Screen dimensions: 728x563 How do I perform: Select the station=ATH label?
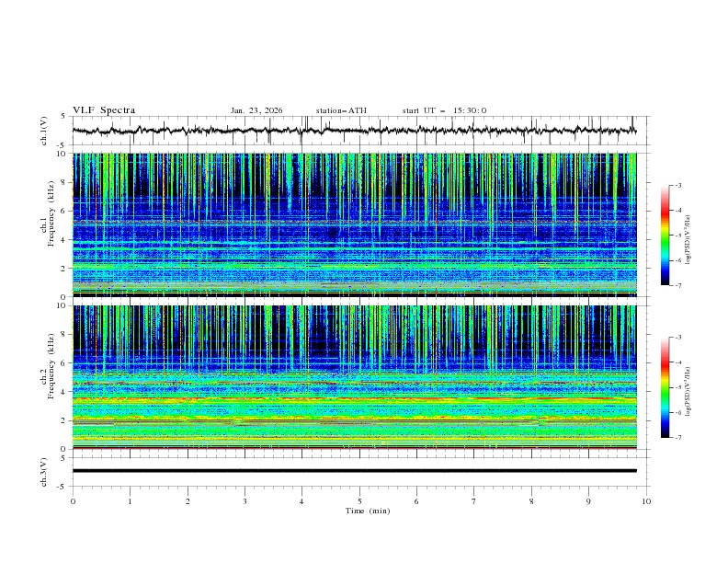coord(341,110)
